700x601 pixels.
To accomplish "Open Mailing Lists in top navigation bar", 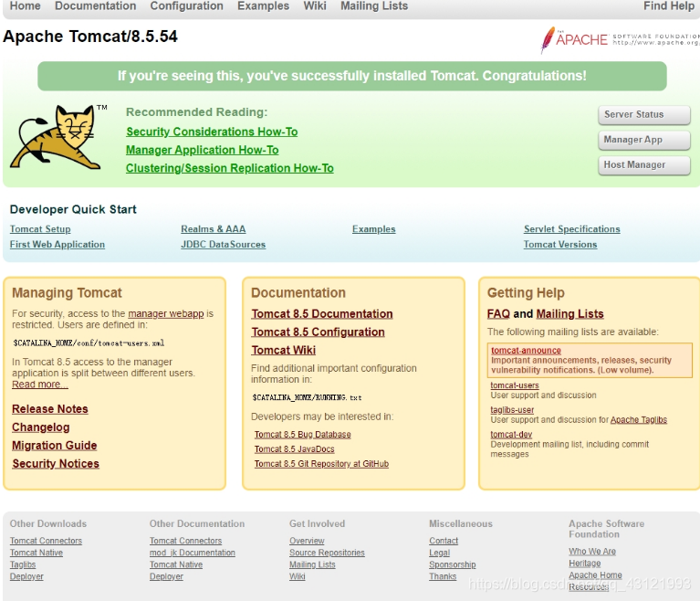I will tap(374, 5).
